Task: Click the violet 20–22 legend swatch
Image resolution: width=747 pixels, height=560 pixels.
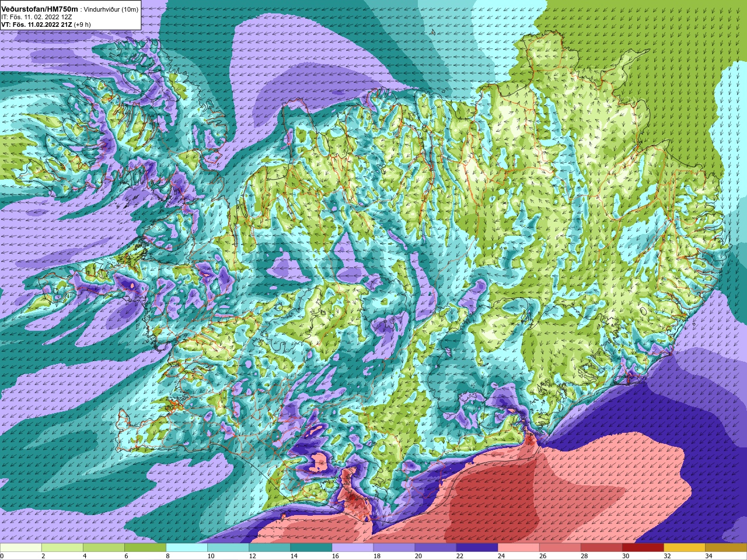Action: 435,548
